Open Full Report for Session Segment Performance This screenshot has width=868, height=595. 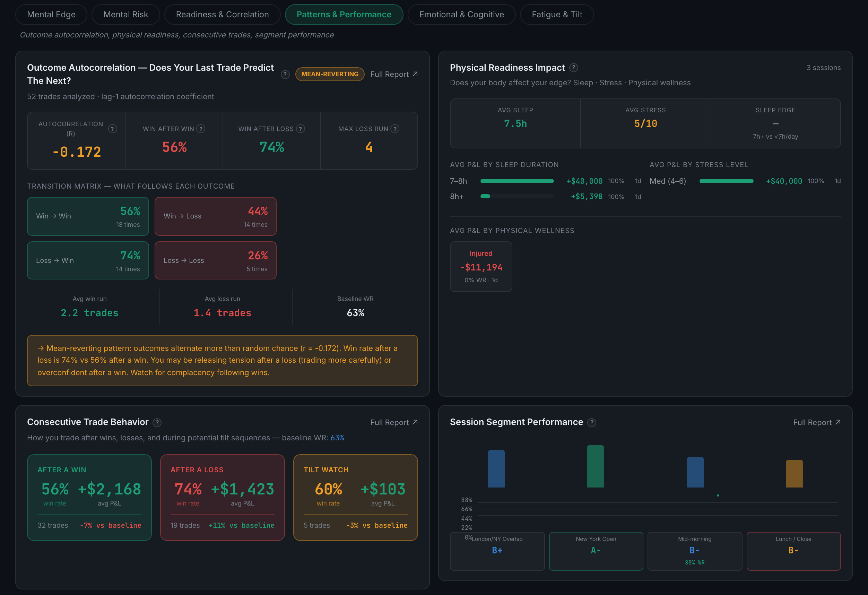tap(816, 422)
